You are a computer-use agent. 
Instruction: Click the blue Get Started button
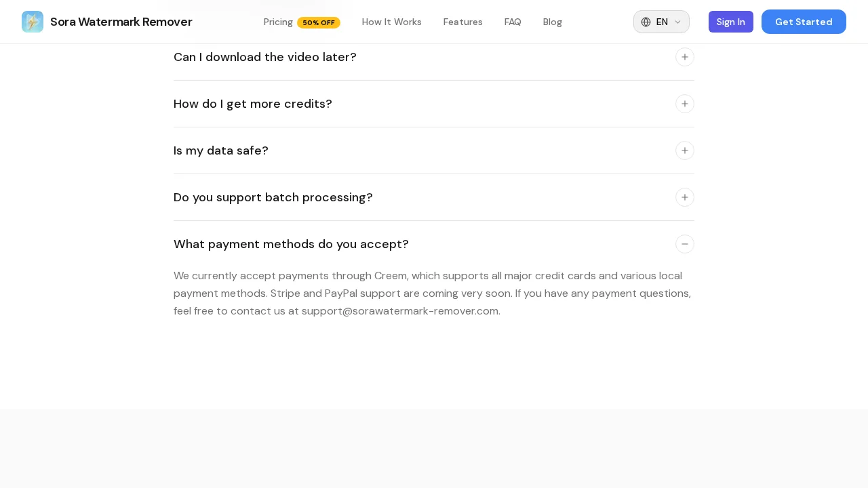click(803, 22)
